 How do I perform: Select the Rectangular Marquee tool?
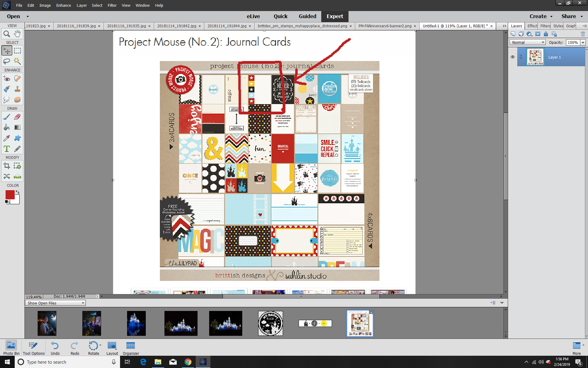[x=17, y=51]
